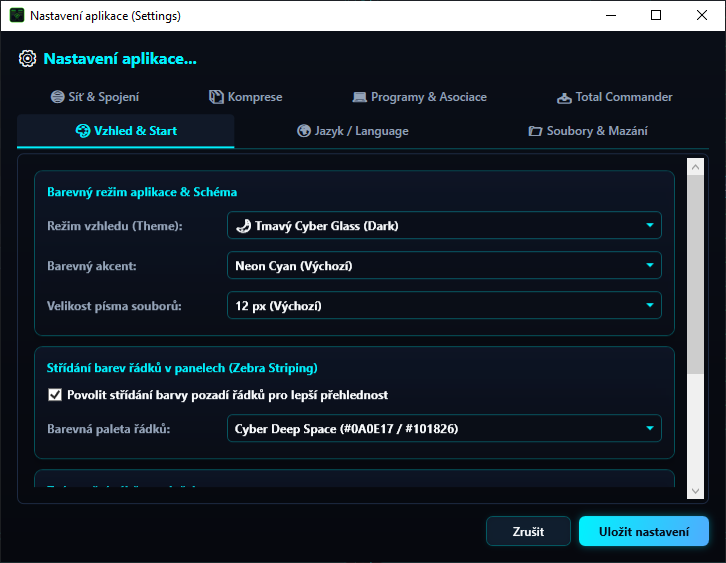
Task: Open the Velikost písma souborů dropdown
Action: (x=444, y=305)
